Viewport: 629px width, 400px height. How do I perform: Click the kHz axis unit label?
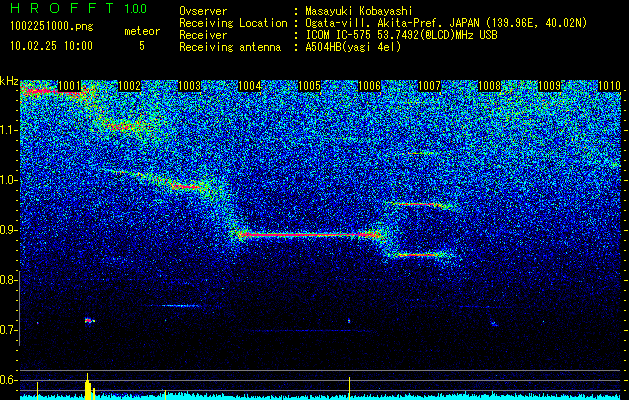pyautogui.click(x=9, y=81)
